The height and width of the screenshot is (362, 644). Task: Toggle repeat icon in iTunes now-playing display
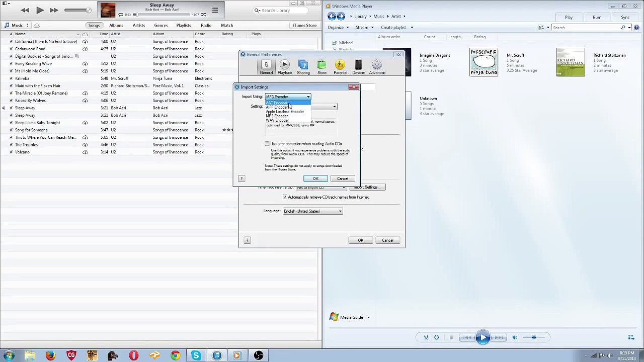(x=121, y=15)
